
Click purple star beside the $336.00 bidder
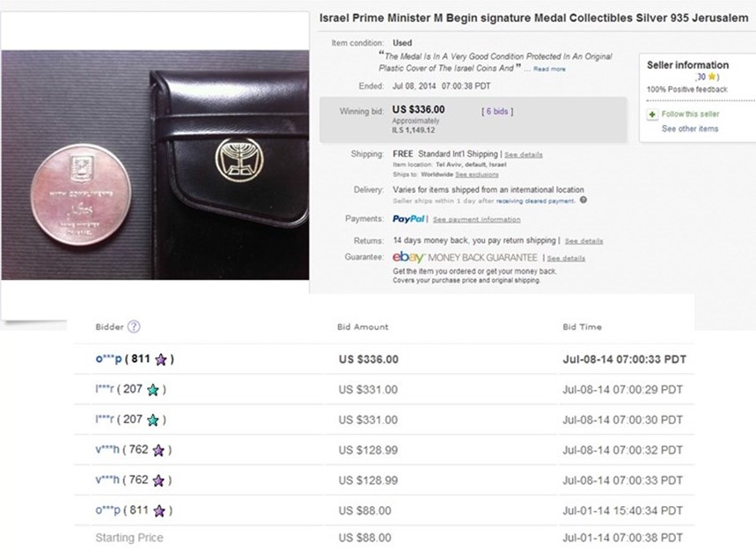click(x=165, y=359)
